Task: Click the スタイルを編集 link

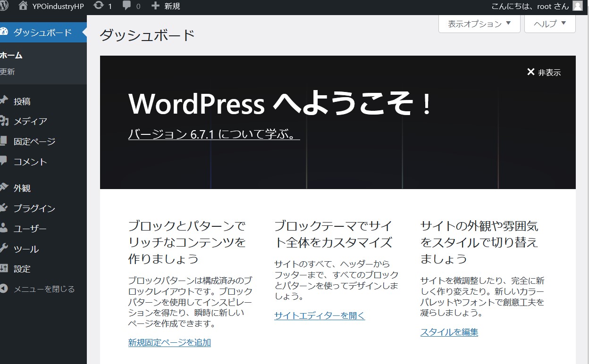Action: [x=449, y=332]
